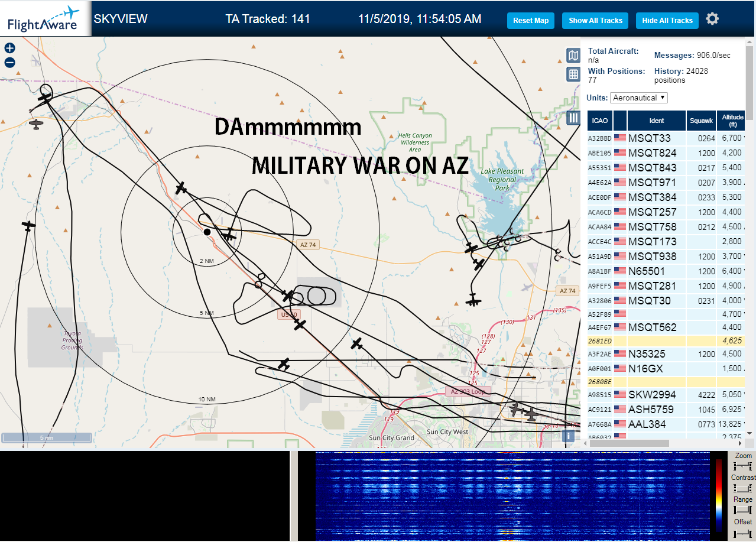Click the US flag in MSQT30 row
This screenshot has height=542, width=756.
coord(620,301)
